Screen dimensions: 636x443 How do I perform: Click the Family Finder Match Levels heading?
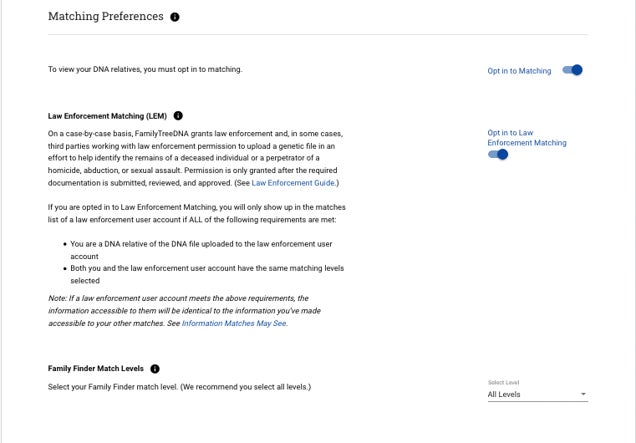pos(96,368)
